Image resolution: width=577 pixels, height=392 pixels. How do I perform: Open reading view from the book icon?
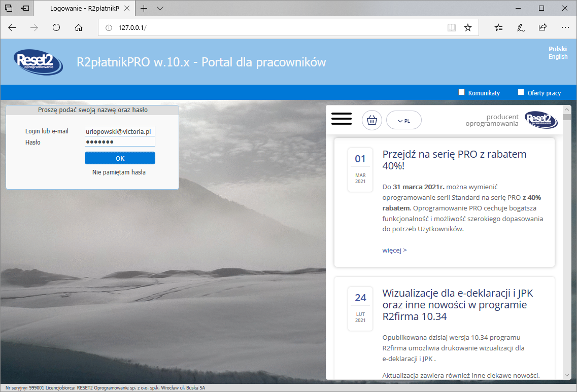[x=452, y=27]
